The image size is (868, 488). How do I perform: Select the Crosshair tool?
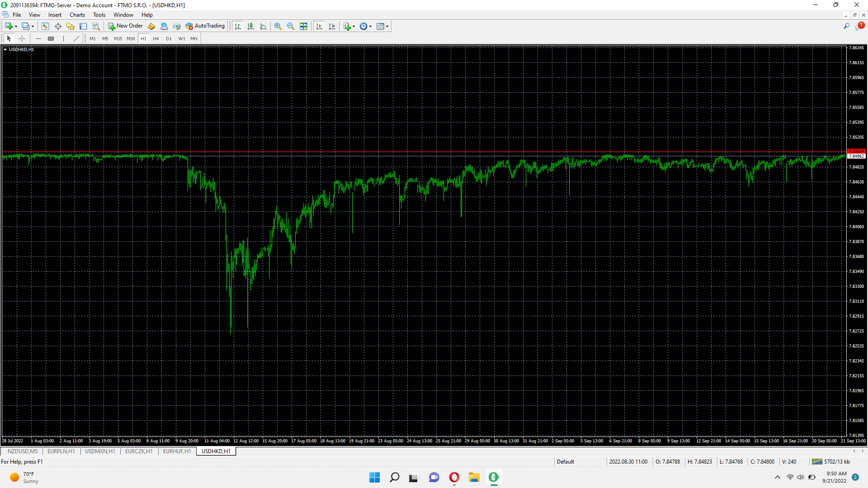pyautogui.click(x=22, y=38)
